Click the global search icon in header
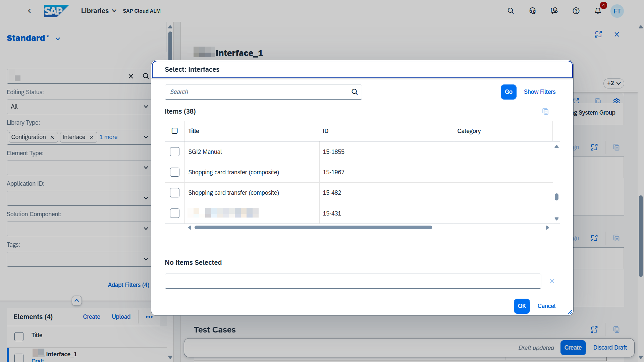644x362 pixels. click(511, 11)
